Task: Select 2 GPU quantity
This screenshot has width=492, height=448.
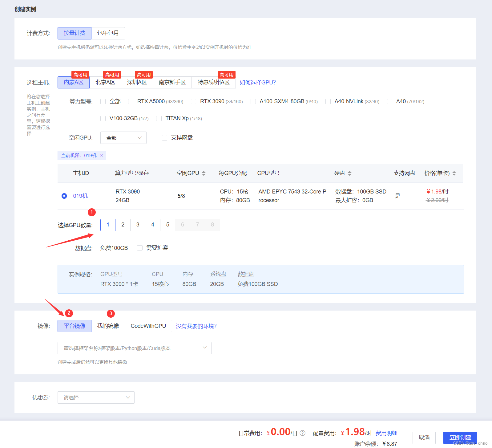Action: click(123, 225)
